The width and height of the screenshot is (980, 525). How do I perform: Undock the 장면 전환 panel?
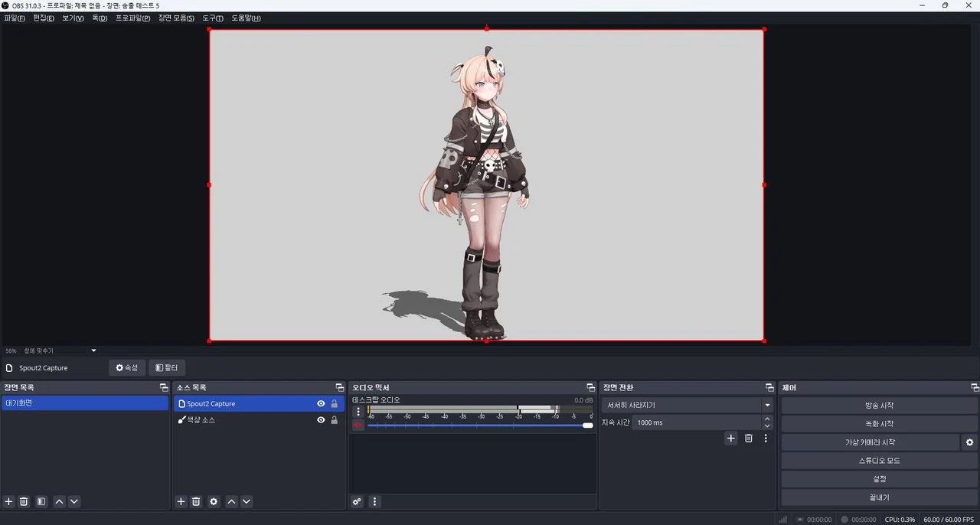click(769, 388)
